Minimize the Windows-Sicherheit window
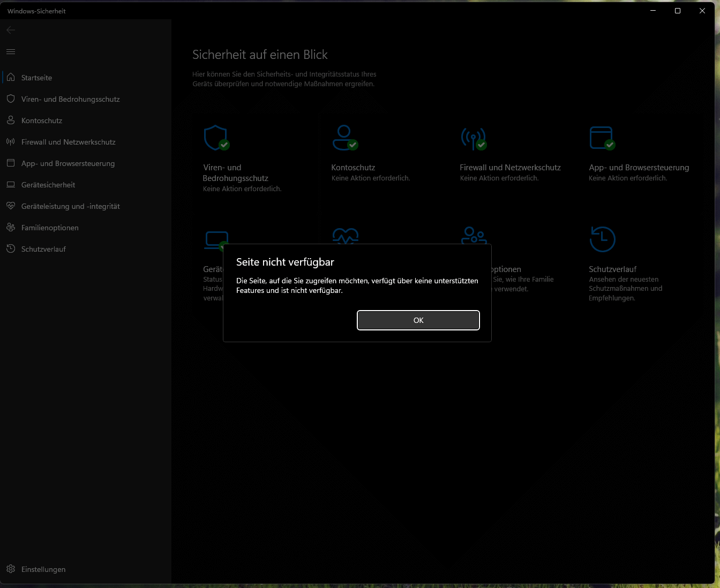Image resolution: width=720 pixels, height=588 pixels. pos(653,11)
